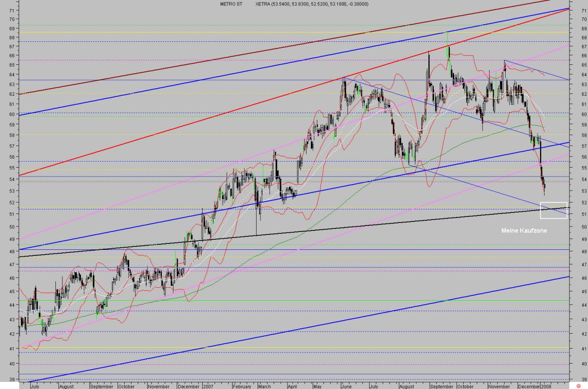Click the price label 45 on left axis
This screenshot has height=389, width=588.
11,291
